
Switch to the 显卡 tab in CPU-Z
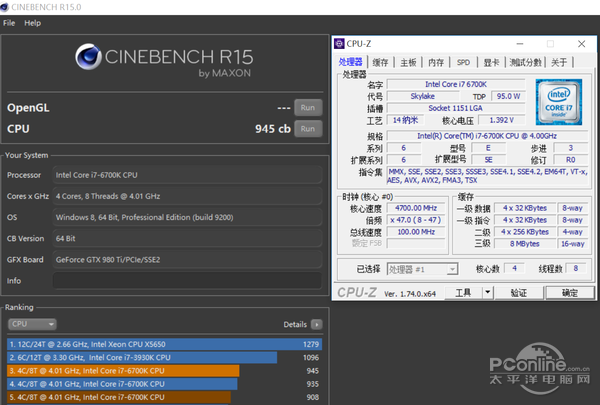click(491, 62)
